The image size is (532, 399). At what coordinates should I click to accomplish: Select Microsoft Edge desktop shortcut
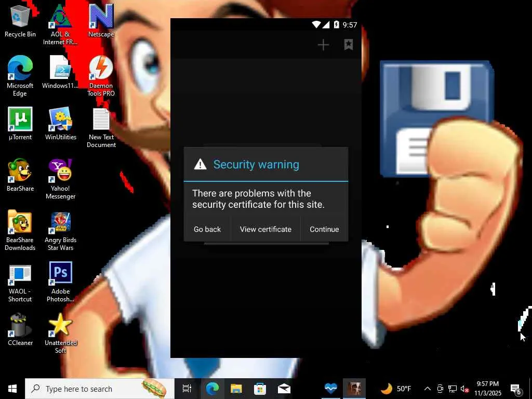point(20,76)
